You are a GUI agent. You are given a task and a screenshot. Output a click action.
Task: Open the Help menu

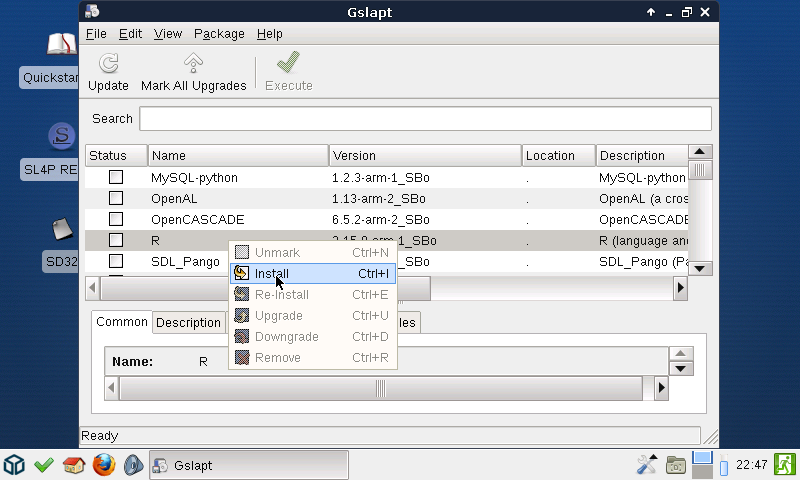coord(269,34)
